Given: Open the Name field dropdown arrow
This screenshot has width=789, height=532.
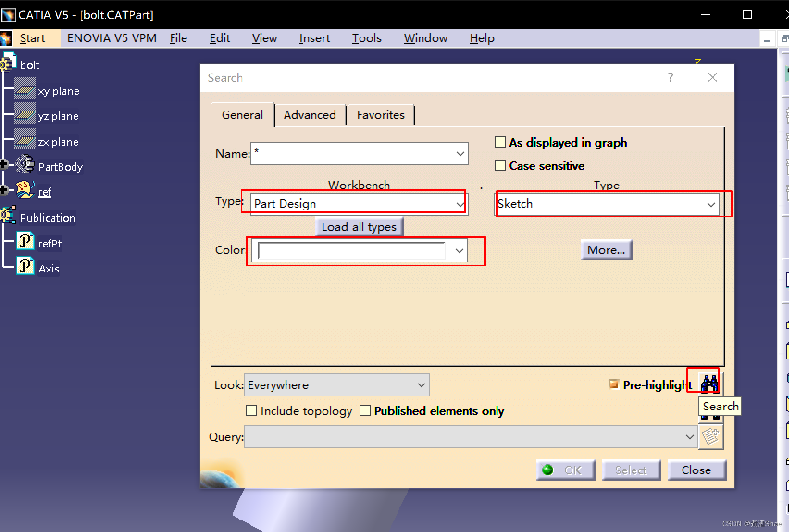Looking at the screenshot, I should point(460,154).
